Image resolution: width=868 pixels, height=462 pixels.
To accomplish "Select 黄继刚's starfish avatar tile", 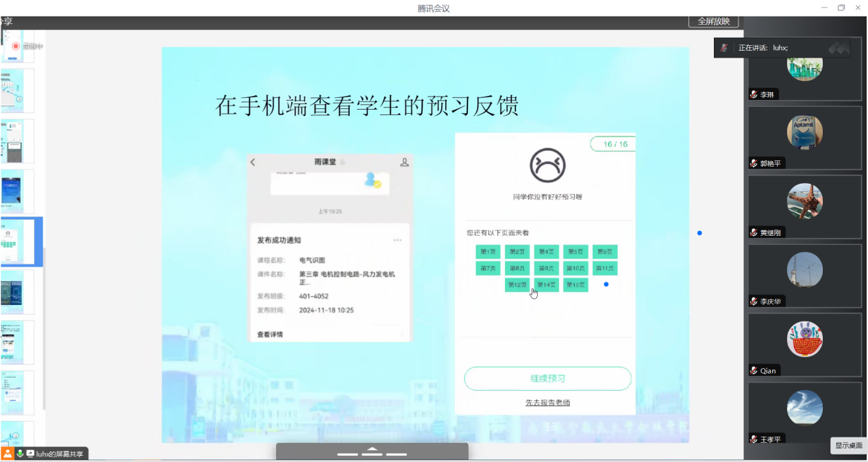I will point(805,201).
